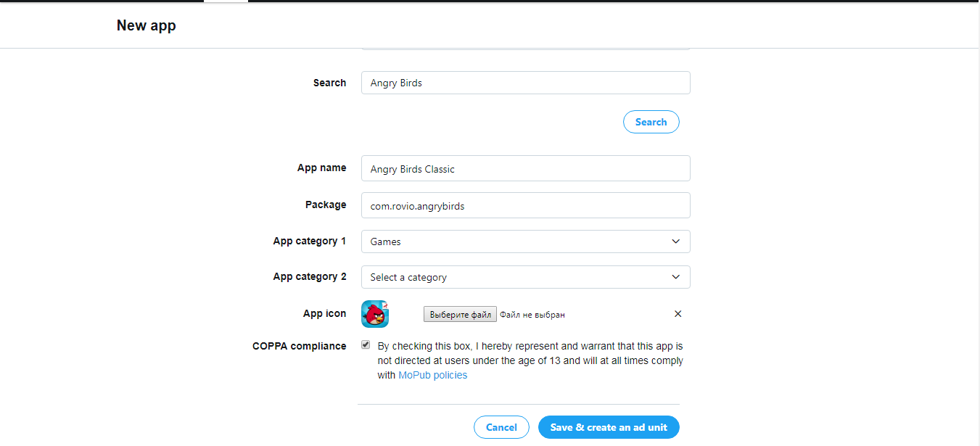The height and width of the screenshot is (446, 980).
Task: Click the 'Файл не выбран' file status text
Action: pos(532,315)
